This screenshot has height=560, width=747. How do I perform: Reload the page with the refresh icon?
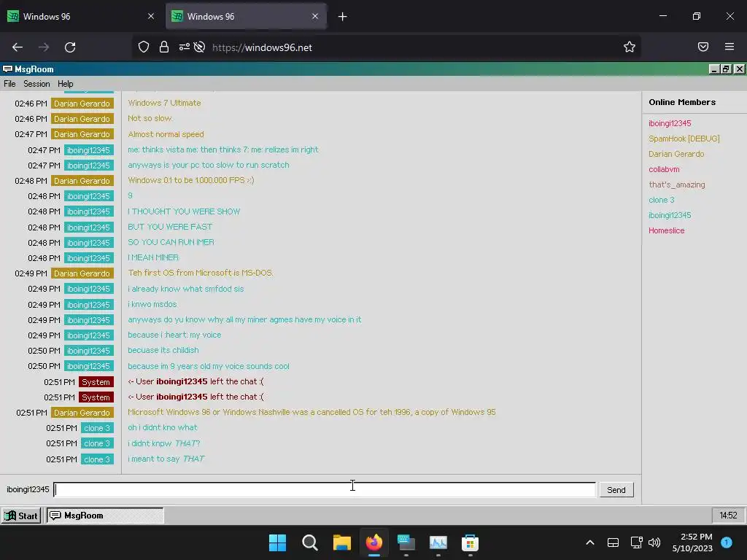pos(70,47)
